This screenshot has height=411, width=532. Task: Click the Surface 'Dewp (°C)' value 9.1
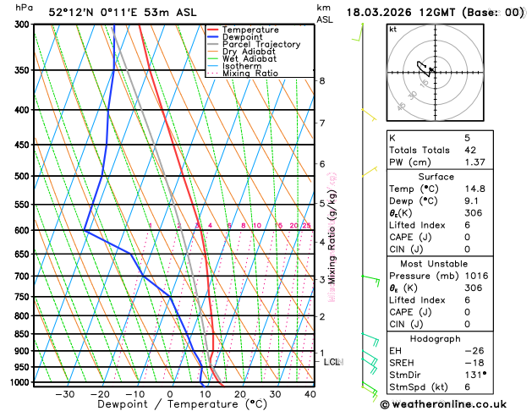point(471,200)
